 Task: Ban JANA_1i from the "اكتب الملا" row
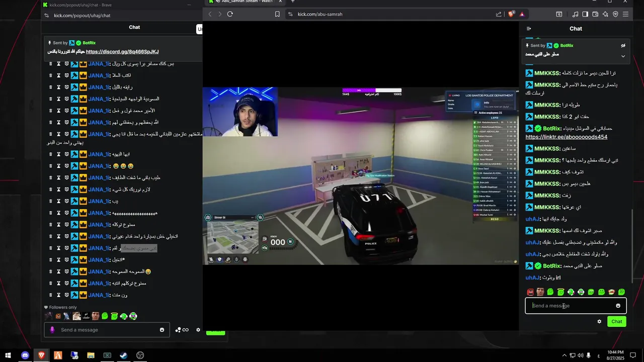[66, 75]
